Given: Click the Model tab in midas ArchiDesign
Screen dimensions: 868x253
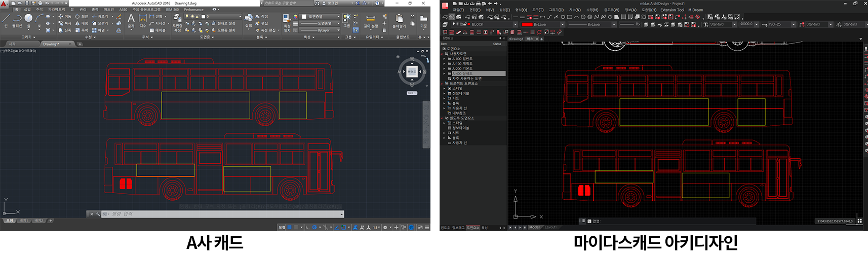Looking at the screenshot, I should click(x=535, y=228).
